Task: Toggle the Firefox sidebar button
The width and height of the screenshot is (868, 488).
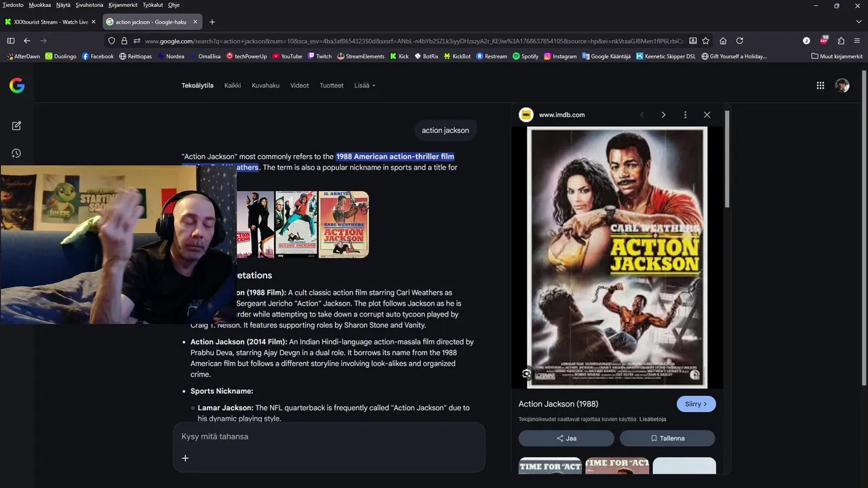Action: point(11,41)
